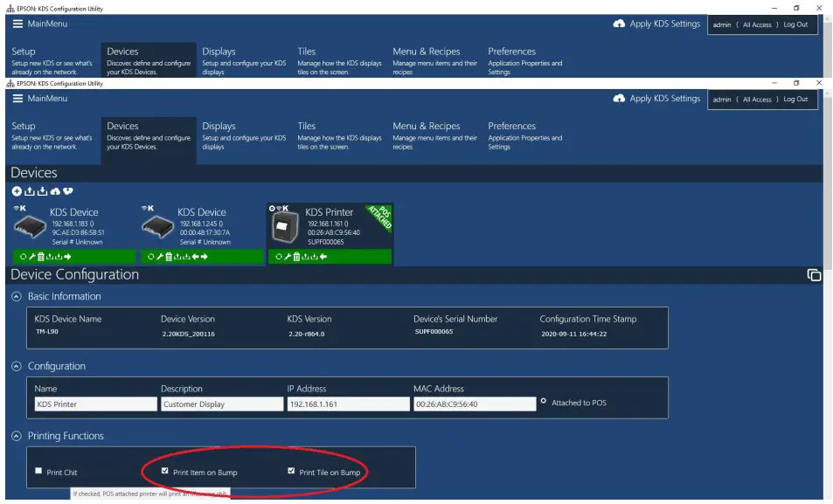This screenshot has height=504, width=833.
Task: Select the KDS Device 192.168.1.183 thumbnail
Action: (x=30, y=227)
